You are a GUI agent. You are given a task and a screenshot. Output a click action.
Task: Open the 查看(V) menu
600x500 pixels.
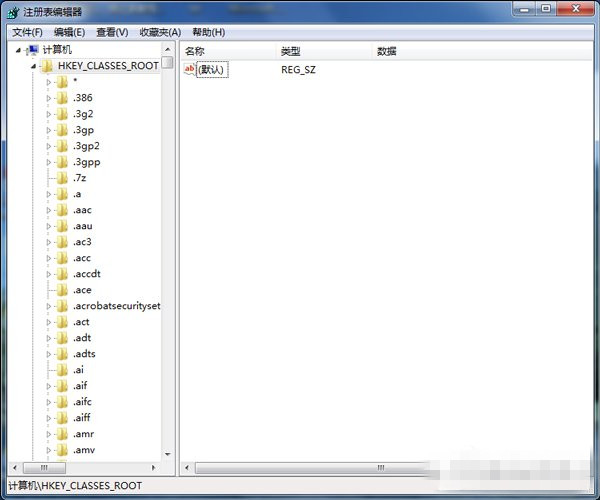tap(112, 33)
